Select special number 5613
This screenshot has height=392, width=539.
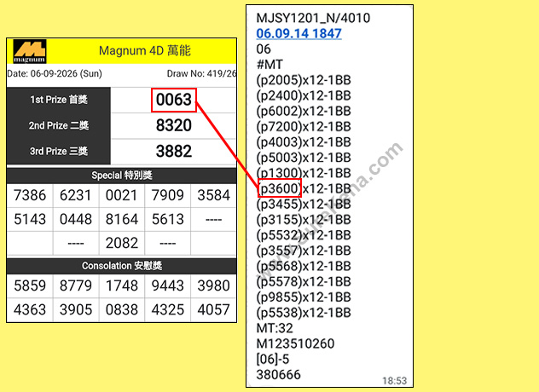(168, 220)
